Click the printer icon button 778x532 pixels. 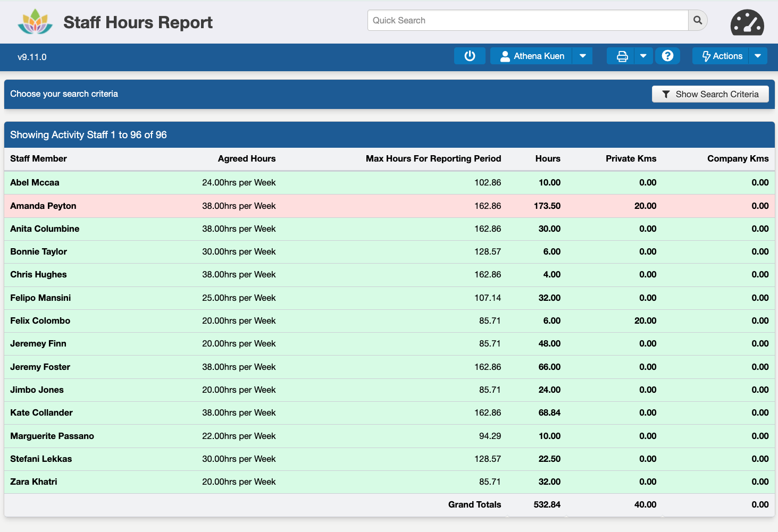pyautogui.click(x=622, y=56)
